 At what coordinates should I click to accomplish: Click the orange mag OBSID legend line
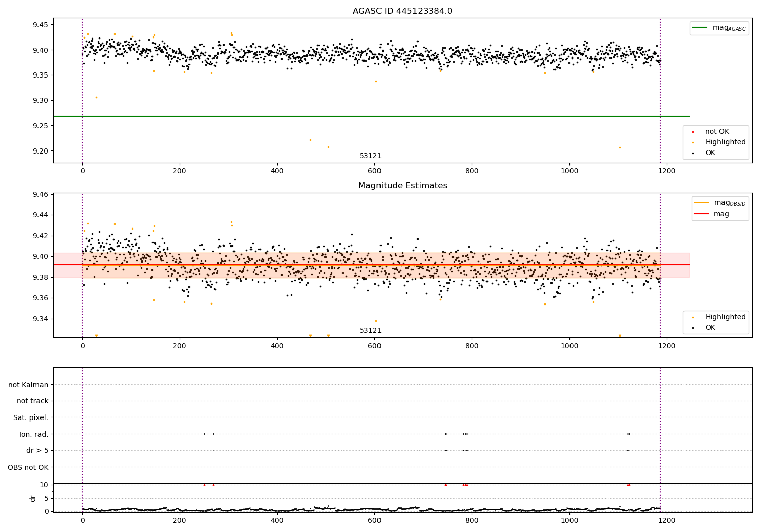[x=702, y=203]
